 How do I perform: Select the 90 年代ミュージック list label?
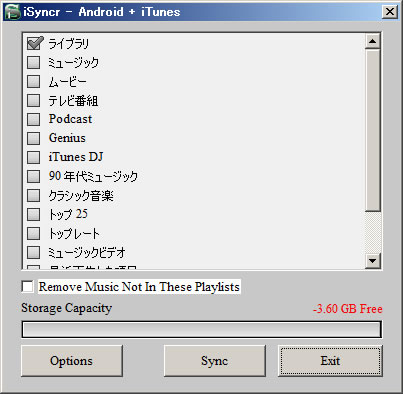click(x=93, y=176)
